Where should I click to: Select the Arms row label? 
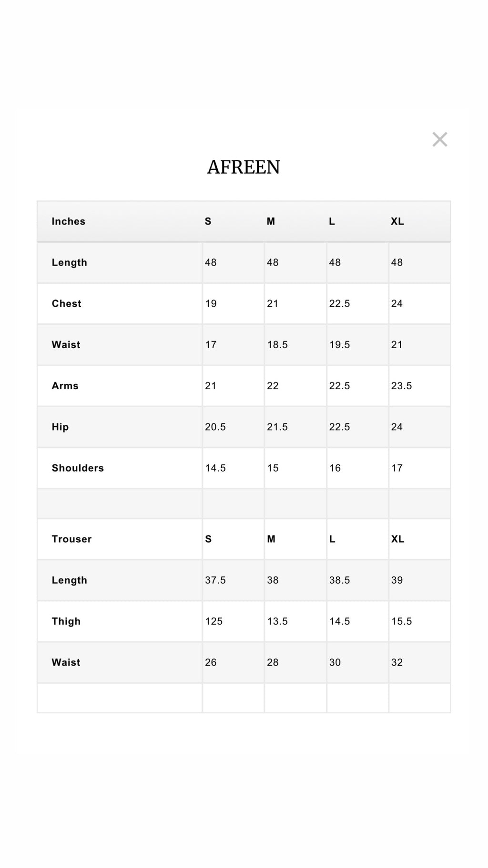pos(65,386)
